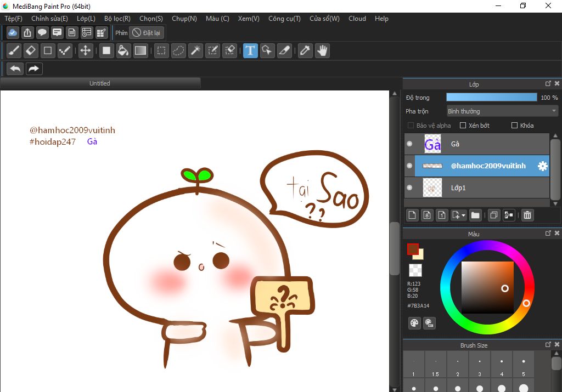Click the speech bubble icon in toolbar
562x392 pixels.
point(42,32)
